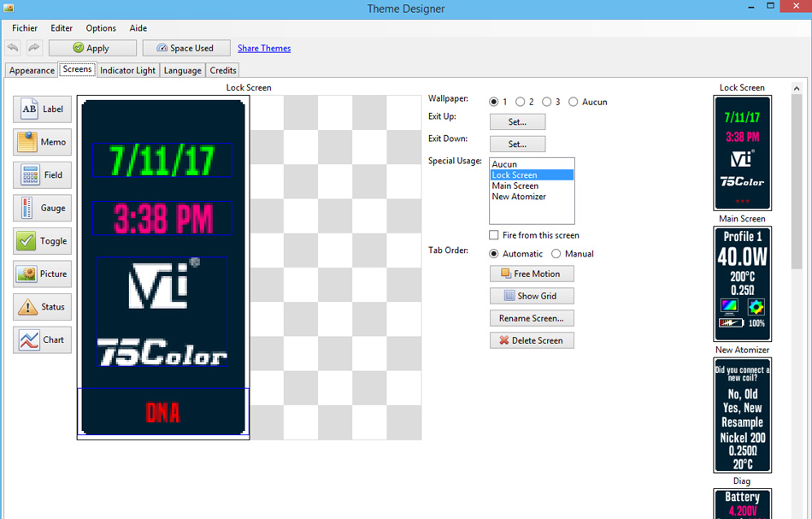Add a Toggle element
This screenshot has height=519, width=812.
pyautogui.click(x=43, y=241)
